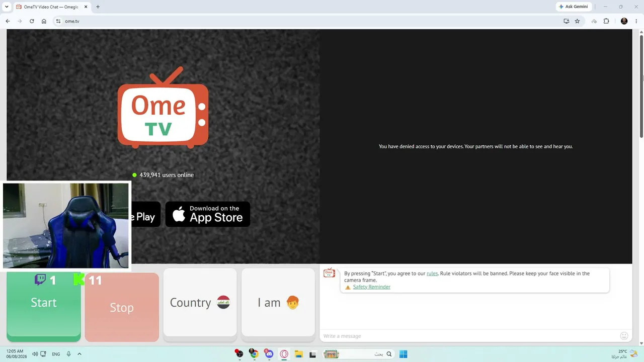This screenshot has height=362, width=644.
Task: Open the emoji picker in message box
Action: [624, 336]
